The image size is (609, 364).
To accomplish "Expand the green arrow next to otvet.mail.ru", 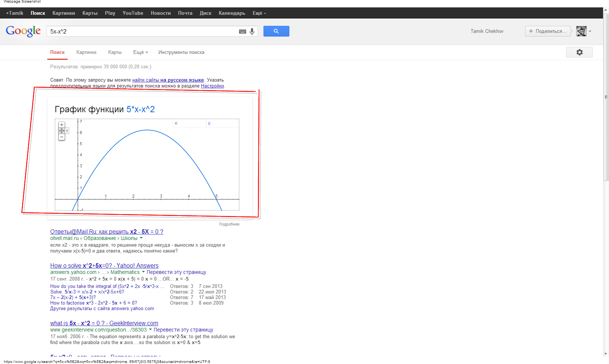I will tap(141, 238).
